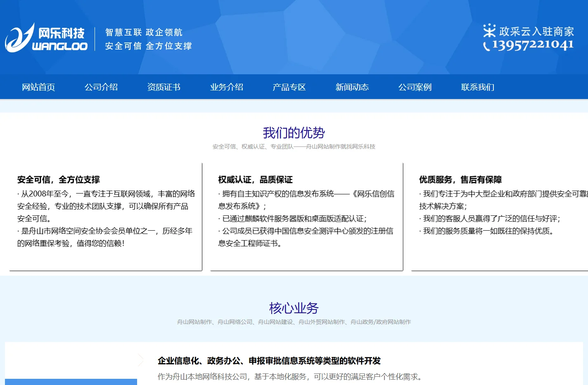Click the subtitle 舟山网站制作就找网乐科技
Image resolution: width=588 pixels, height=385 pixels.
pyautogui.click(x=341, y=146)
